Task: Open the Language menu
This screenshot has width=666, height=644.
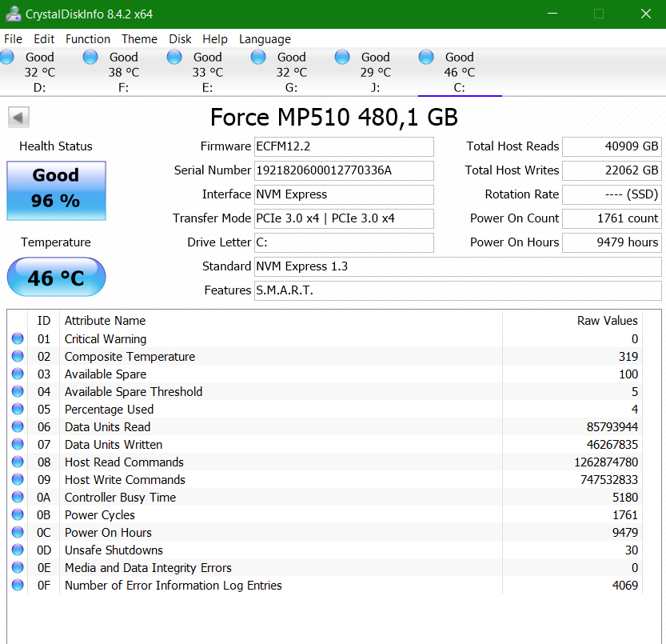Action: [x=265, y=39]
